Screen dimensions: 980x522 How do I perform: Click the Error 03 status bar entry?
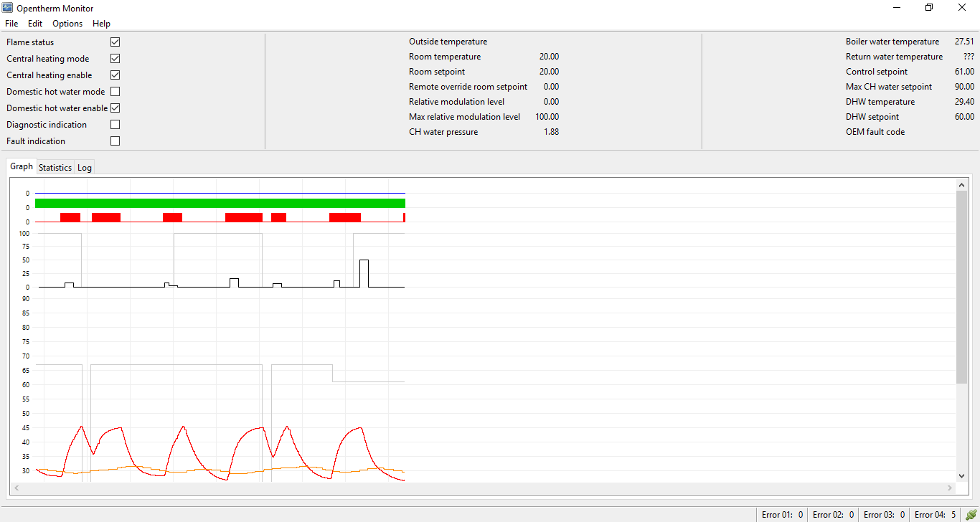[x=884, y=515]
